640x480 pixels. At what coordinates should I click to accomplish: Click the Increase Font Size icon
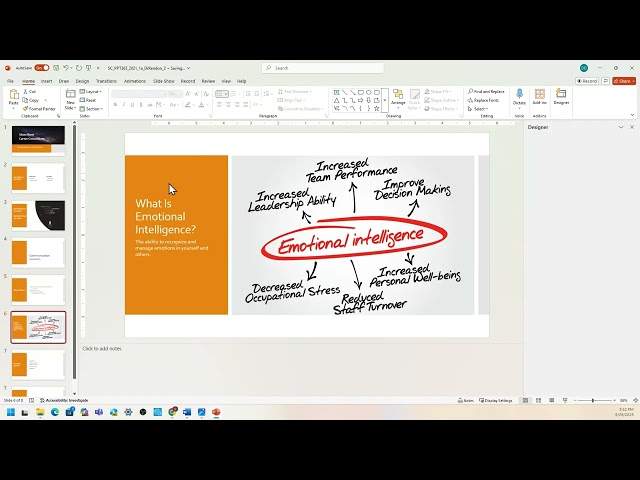[x=188, y=94]
